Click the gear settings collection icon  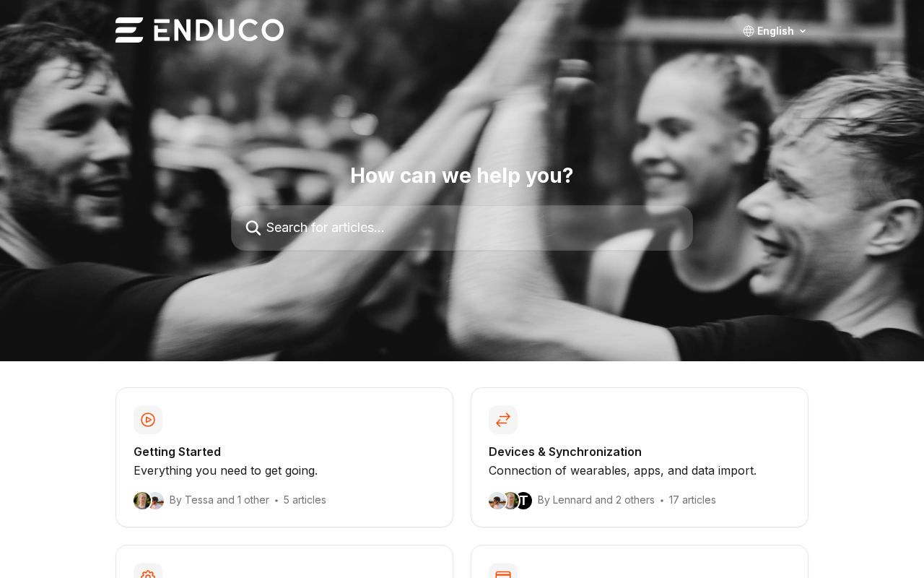click(x=148, y=572)
